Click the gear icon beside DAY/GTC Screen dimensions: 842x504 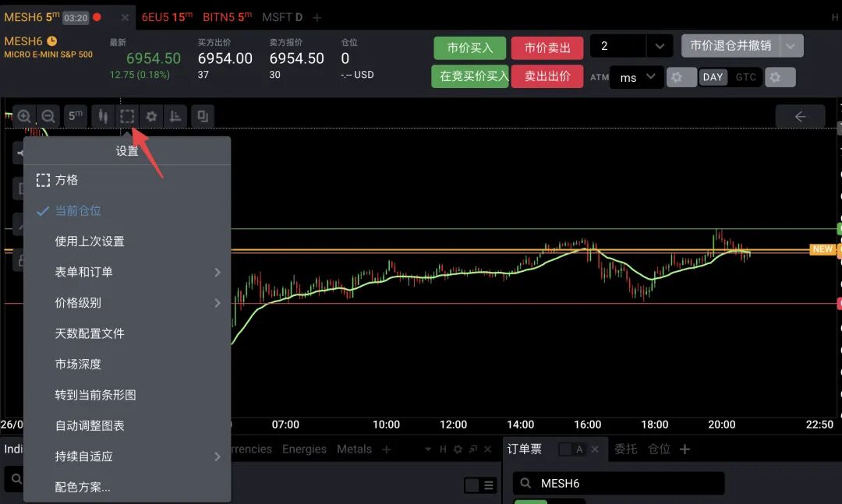tap(780, 77)
